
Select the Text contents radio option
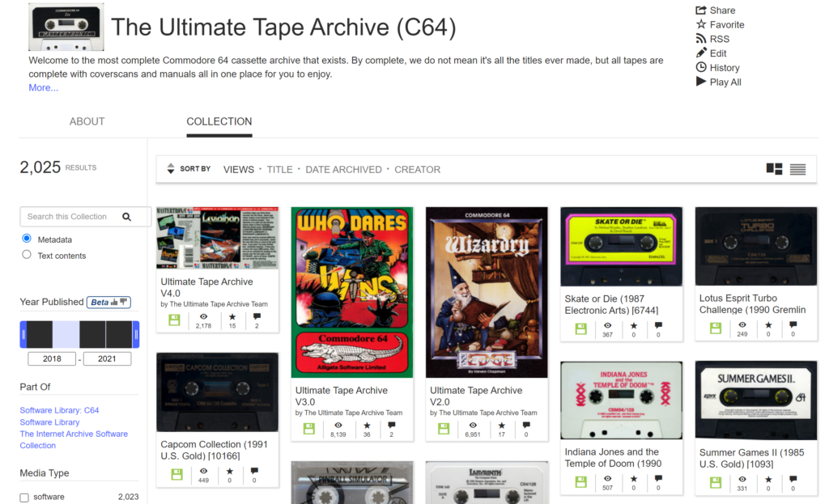[x=27, y=255]
